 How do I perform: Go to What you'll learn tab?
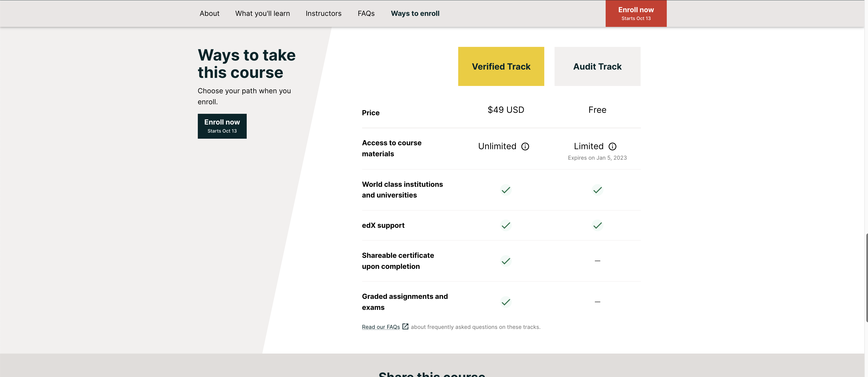(263, 13)
